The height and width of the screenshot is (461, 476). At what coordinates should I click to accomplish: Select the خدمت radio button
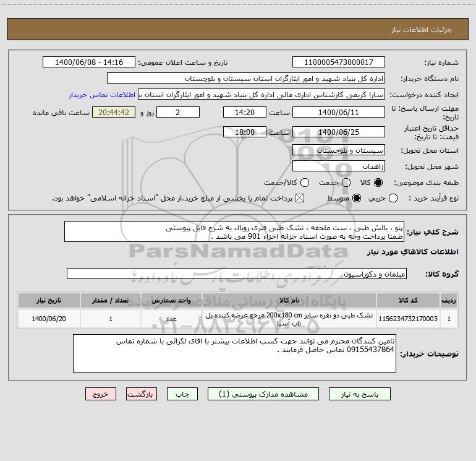pyautogui.click(x=346, y=183)
